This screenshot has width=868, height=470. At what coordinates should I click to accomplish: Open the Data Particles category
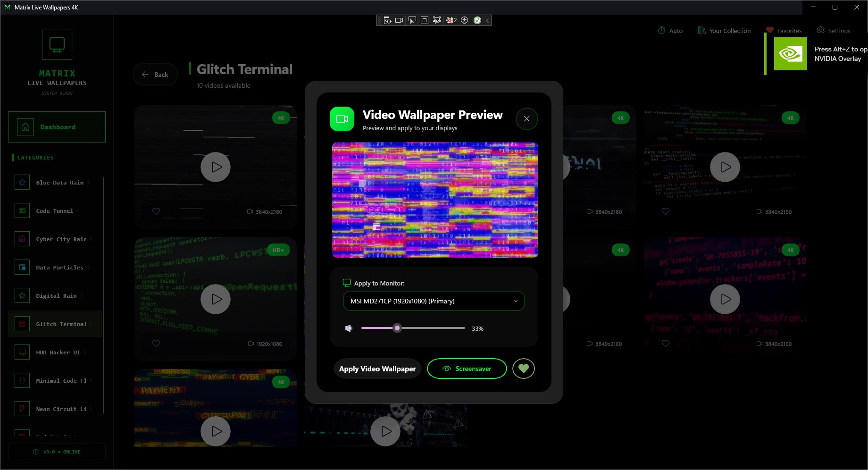(56, 268)
